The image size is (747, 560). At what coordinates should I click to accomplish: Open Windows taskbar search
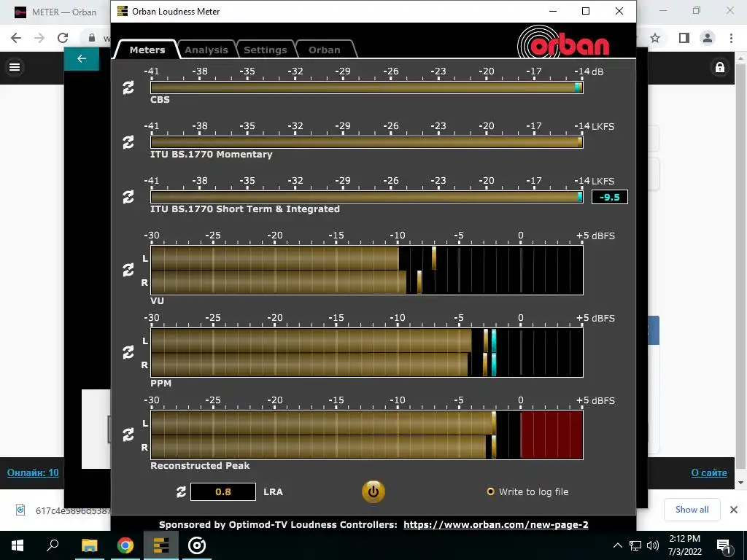[x=53, y=545]
